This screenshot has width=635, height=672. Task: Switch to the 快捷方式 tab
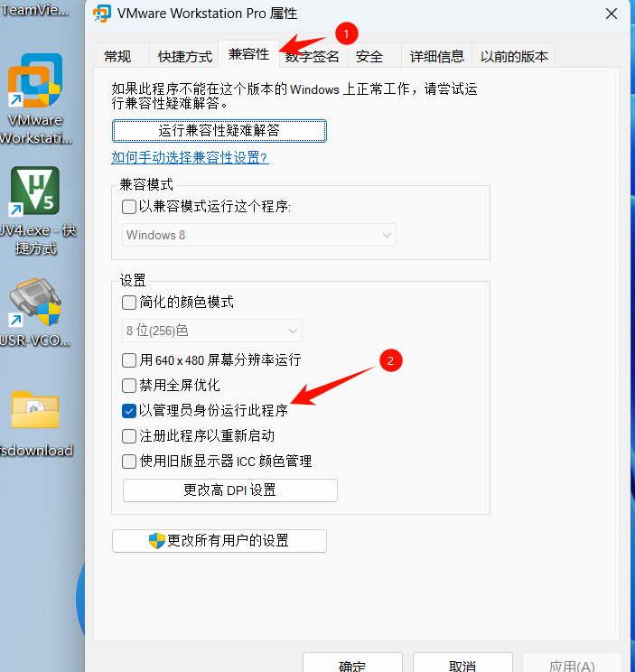[184, 56]
